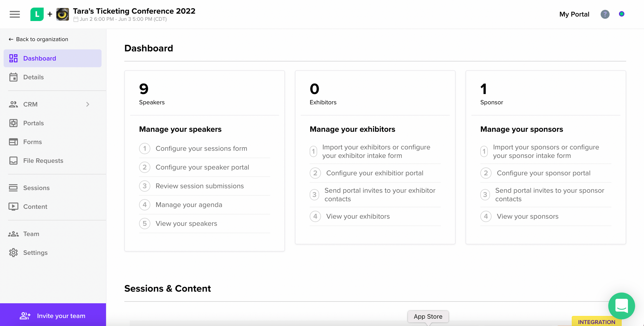The width and height of the screenshot is (644, 326).
Task: Click your profile avatar icon
Action: (622, 14)
